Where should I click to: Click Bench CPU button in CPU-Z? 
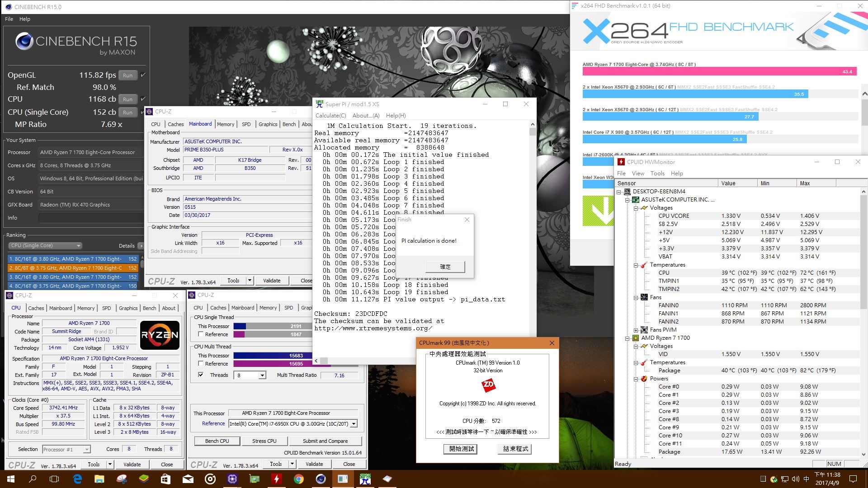[x=217, y=441]
